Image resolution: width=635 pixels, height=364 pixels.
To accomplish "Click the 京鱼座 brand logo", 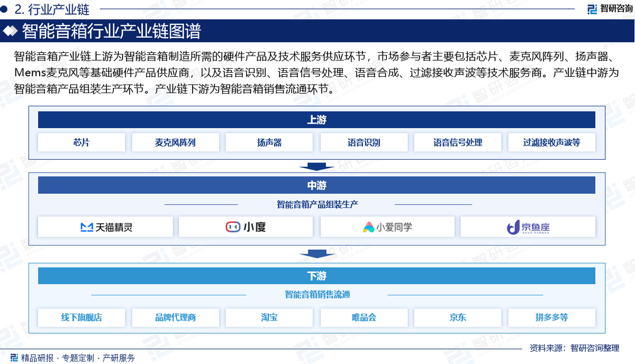I will click(x=528, y=228).
